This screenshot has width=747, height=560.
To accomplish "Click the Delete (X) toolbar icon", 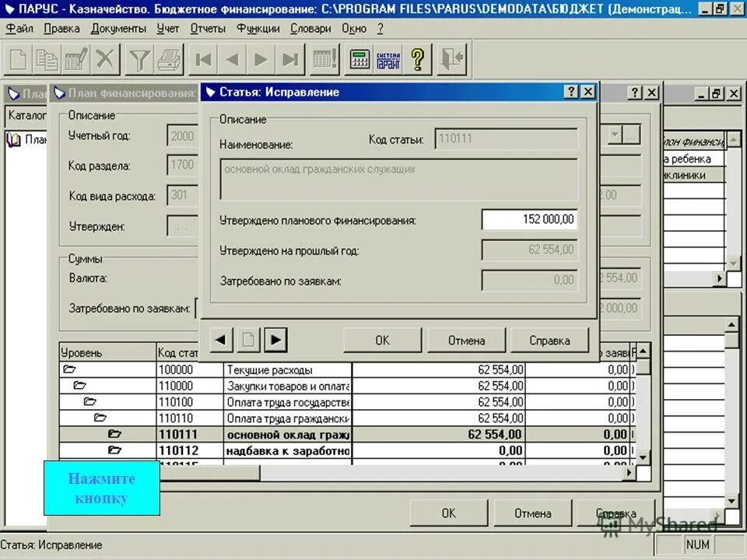I will tap(105, 60).
